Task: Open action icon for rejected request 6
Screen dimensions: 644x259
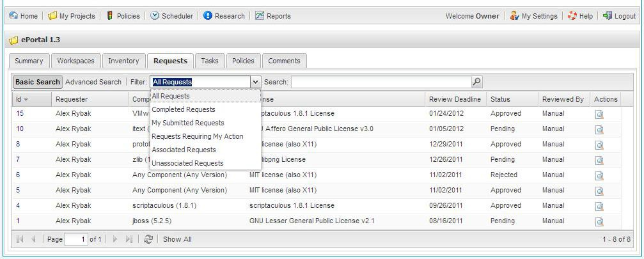Action: click(599, 176)
